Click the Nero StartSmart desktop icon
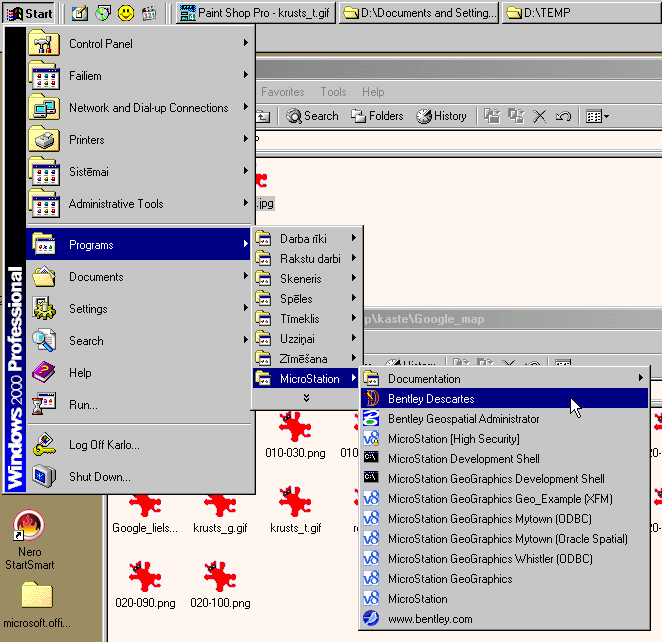The height and width of the screenshot is (642, 662). point(30,540)
